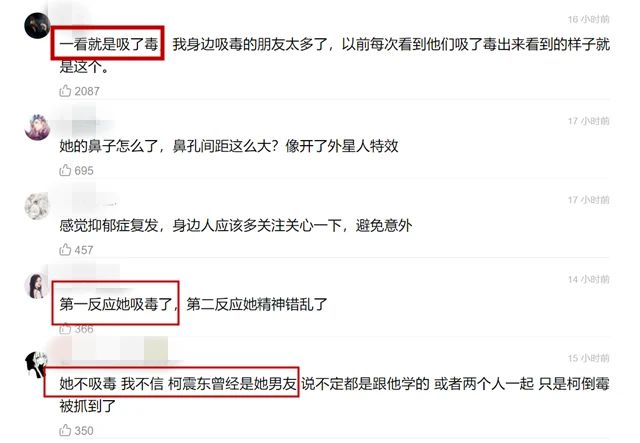Click the 2087 like count
The width and height of the screenshot is (640, 443).
87,91
